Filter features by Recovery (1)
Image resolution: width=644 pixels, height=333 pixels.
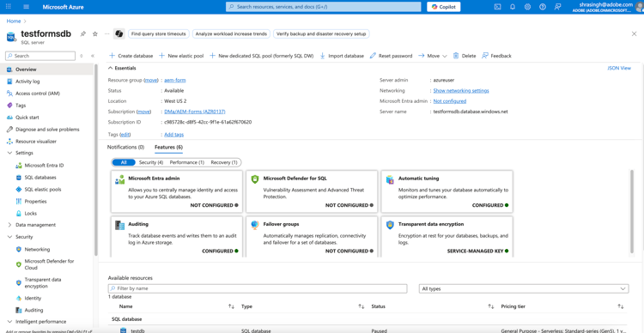click(x=224, y=162)
